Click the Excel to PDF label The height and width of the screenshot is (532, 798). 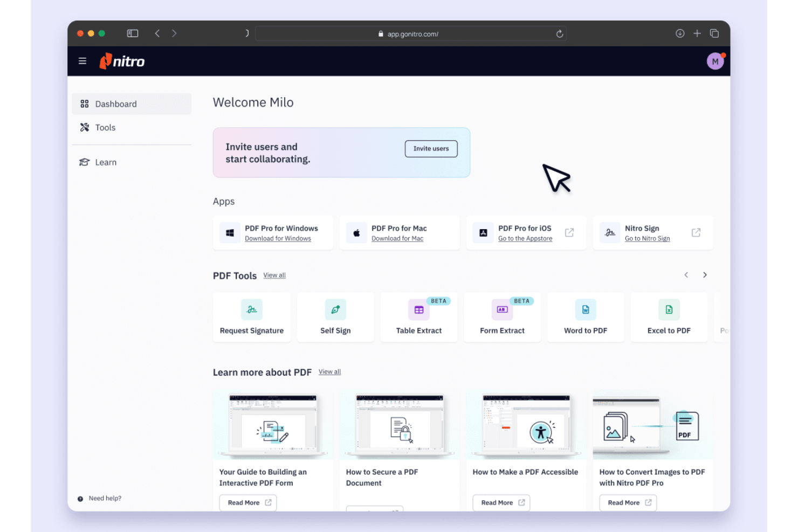coord(669,331)
